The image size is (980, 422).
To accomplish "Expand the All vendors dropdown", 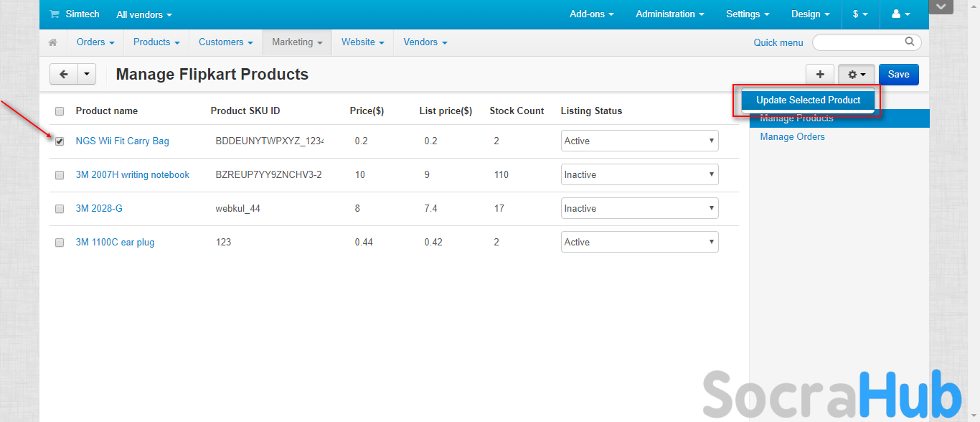I will 144,14.
